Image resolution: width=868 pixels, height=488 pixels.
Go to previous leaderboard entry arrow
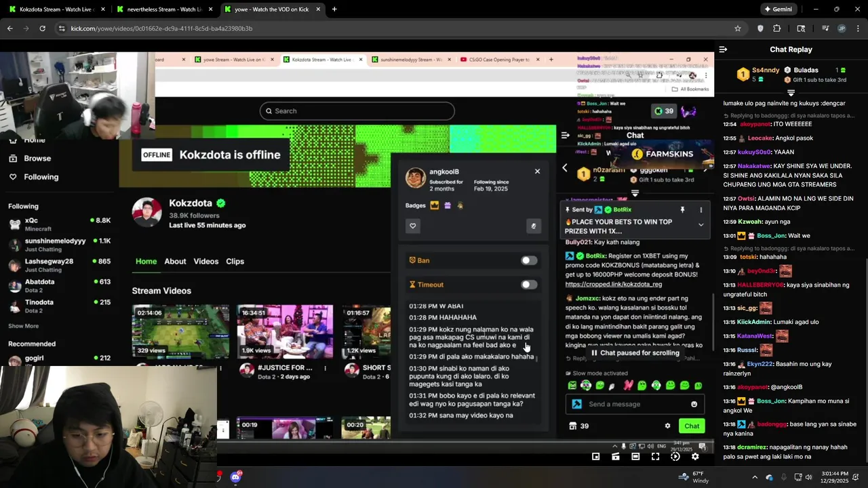[x=565, y=167]
